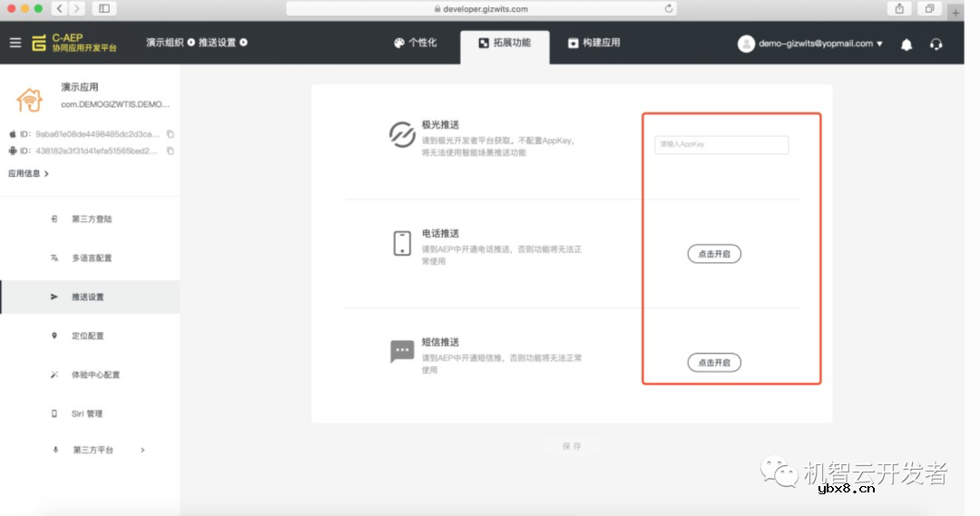Image resolution: width=980 pixels, height=516 pixels.
Task: Open the notification bell
Action: (x=906, y=44)
